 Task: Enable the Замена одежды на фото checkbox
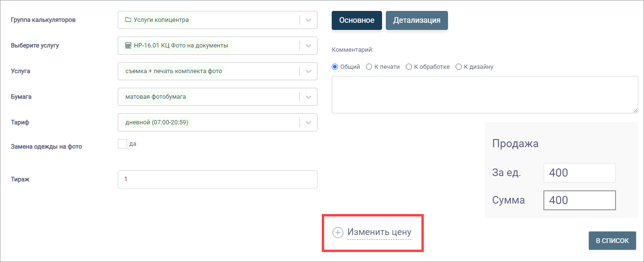[122, 144]
